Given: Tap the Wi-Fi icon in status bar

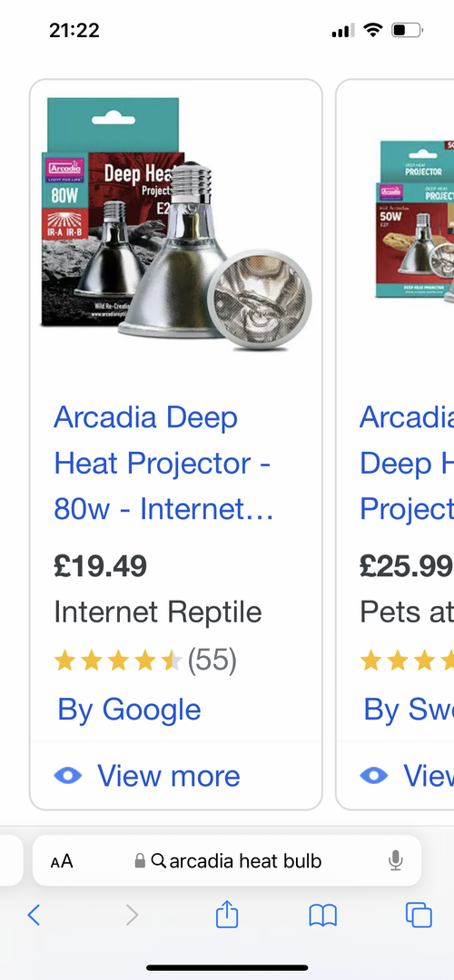Looking at the screenshot, I should [372, 29].
